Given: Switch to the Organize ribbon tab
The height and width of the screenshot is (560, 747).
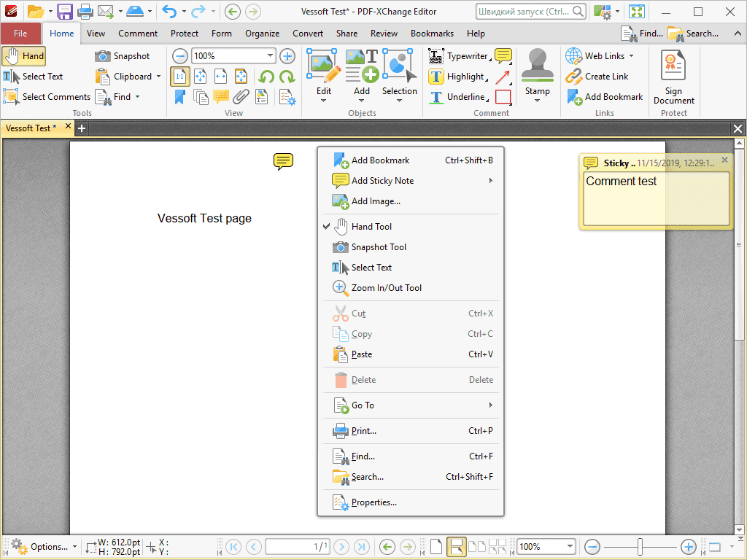Looking at the screenshot, I should 262,33.
